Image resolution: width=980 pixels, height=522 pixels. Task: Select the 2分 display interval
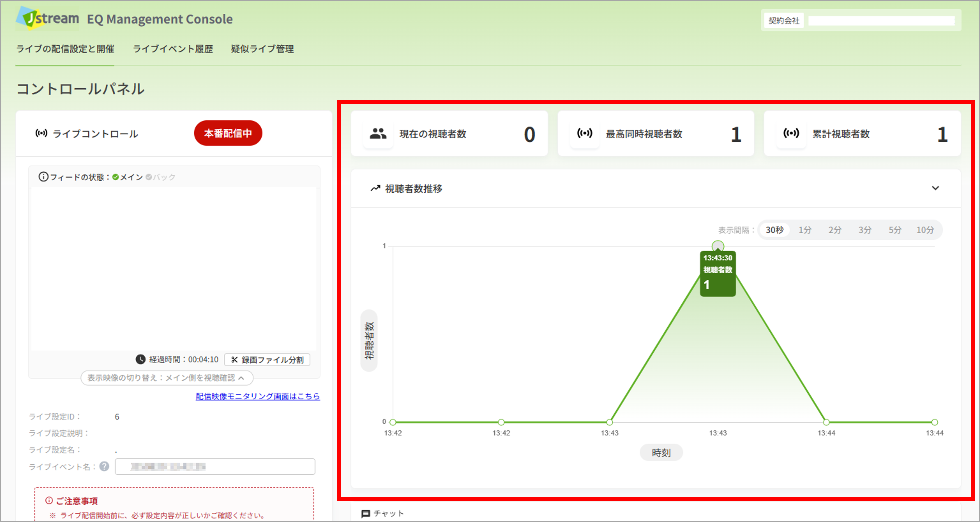(835, 230)
